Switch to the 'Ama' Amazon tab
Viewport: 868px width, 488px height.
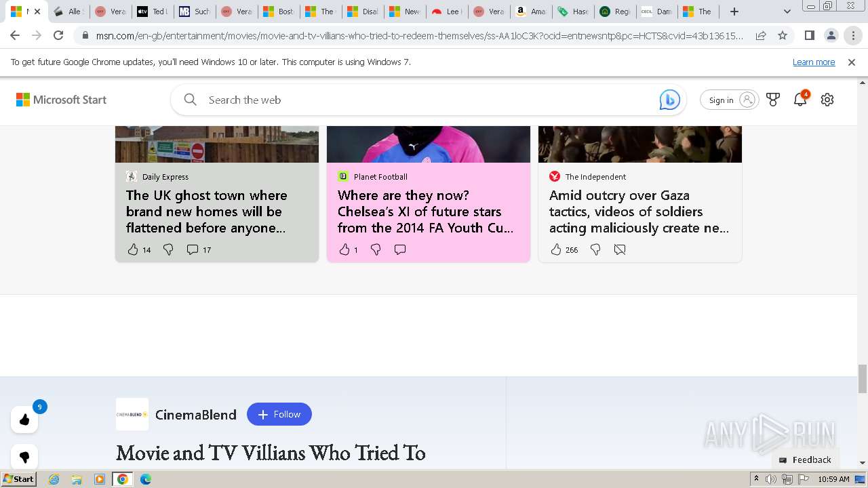click(x=531, y=12)
